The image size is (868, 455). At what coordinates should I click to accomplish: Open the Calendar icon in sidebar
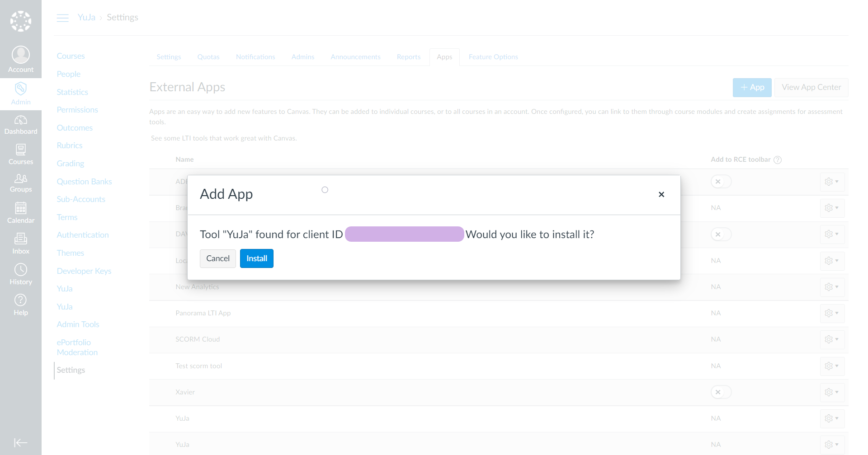(x=21, y=208)
